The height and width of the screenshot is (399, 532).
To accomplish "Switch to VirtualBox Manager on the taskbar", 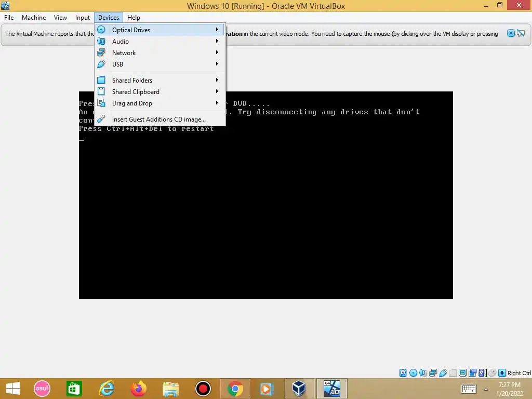I will point(299,389).
